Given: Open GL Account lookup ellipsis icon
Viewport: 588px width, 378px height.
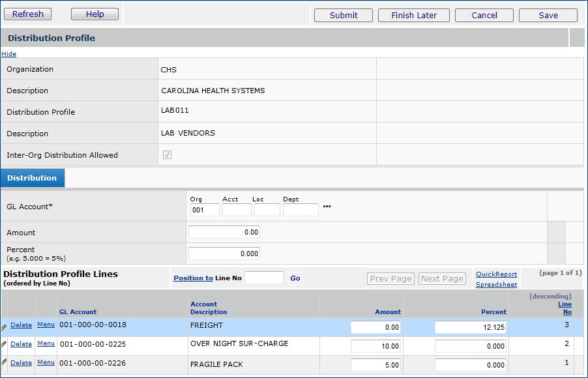Looking at the screenshot, I should pyautogui.click(x=327, y=207).
